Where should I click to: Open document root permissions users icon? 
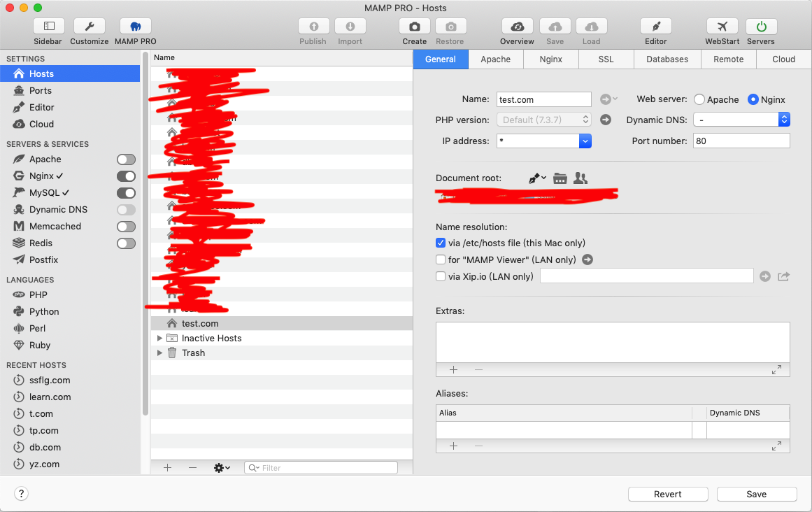(x=580, y=178)
